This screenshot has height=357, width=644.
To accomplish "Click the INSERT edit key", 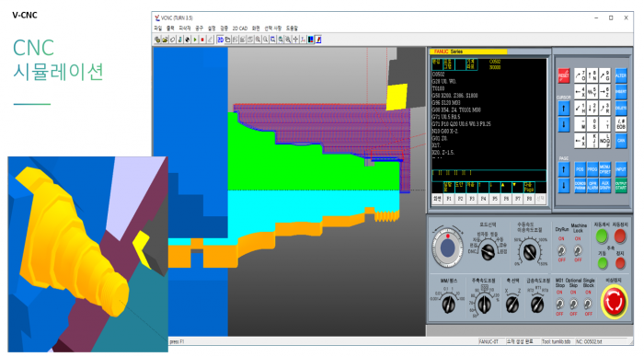I will [x=621, y=92].
